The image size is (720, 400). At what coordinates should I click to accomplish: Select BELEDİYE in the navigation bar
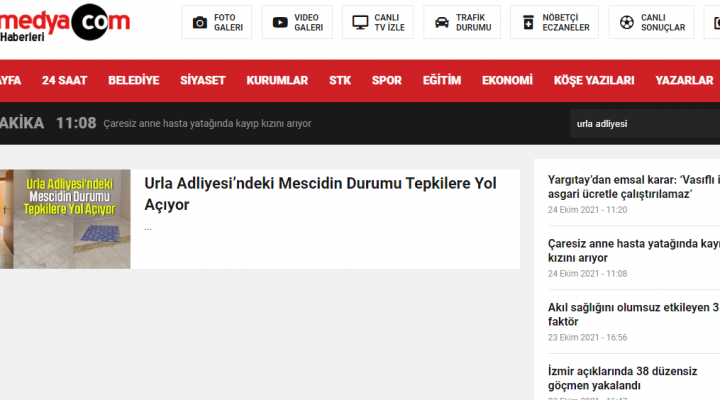click(133, 80)
